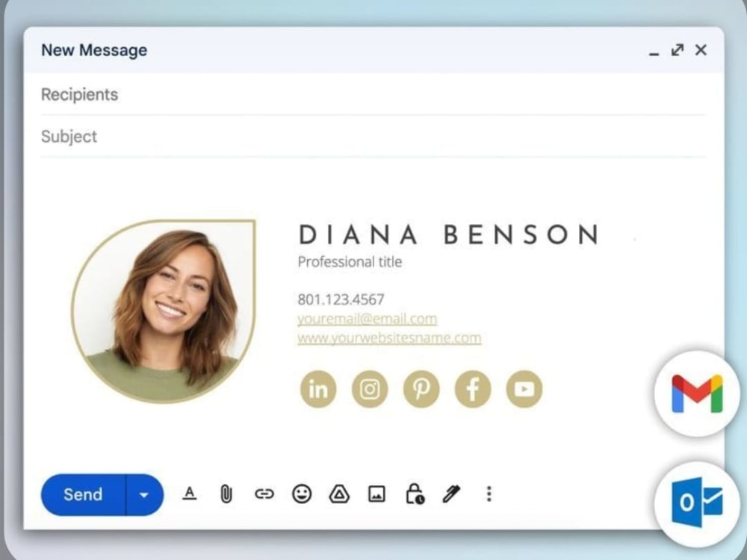Image resolution: width=747 pixels, height=560 pixels.
Task: Insert files using the Google Drive icon
Action: pyautogui.click(x=339, y=494)
